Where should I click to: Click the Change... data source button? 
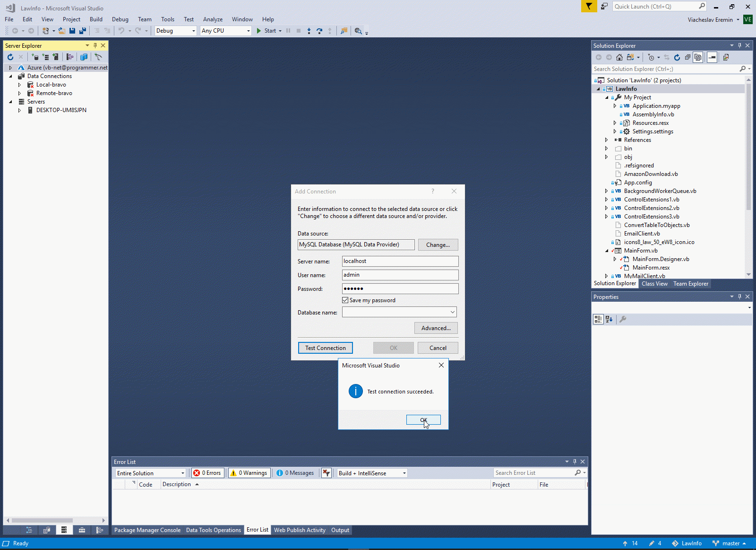tap(438, 245)
